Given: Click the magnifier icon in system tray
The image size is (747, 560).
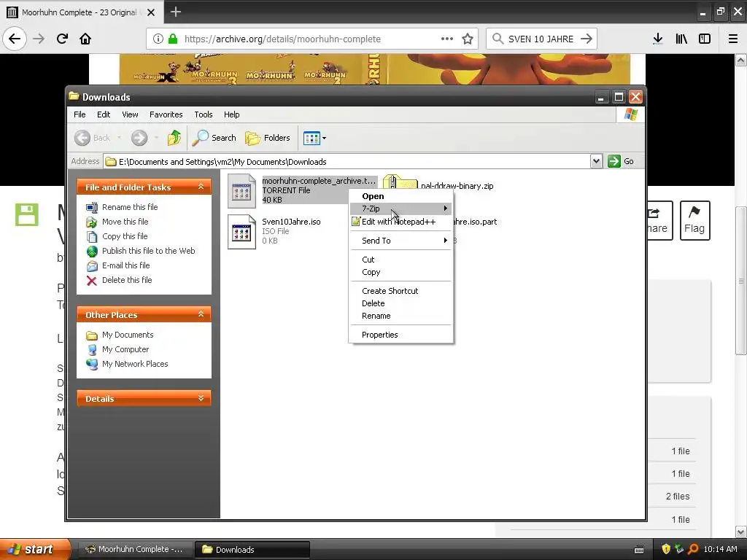Looking at the screenshot, I should [693, 549].
